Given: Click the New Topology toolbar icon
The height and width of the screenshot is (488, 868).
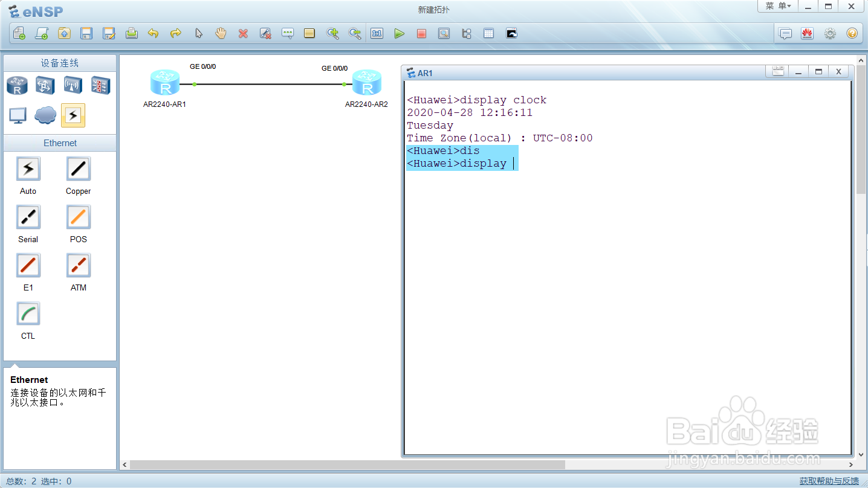Looking at the screenshot, I should pyautogui.click(x=19, y=33).
